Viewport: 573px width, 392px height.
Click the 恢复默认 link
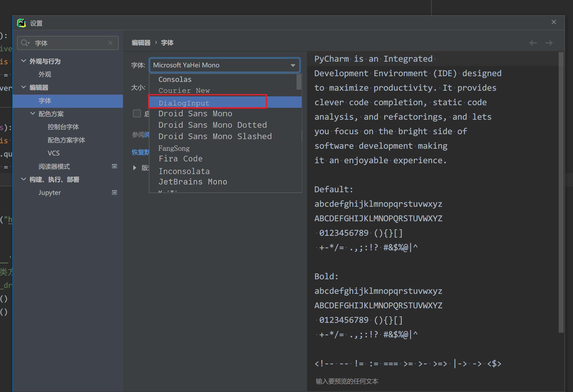[x=140, y=152]
